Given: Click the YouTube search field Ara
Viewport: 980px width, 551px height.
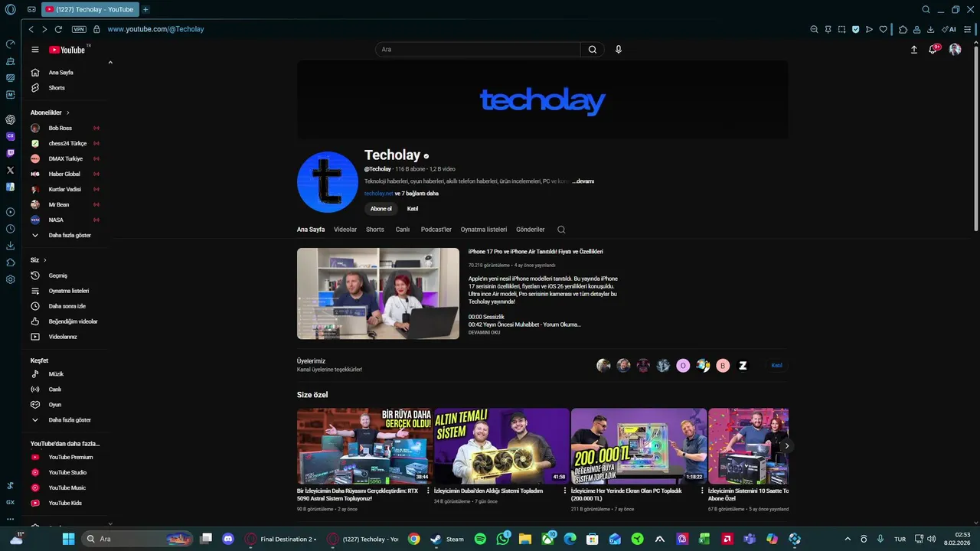Looking at the screenshot, I should [x=478, y=50].
